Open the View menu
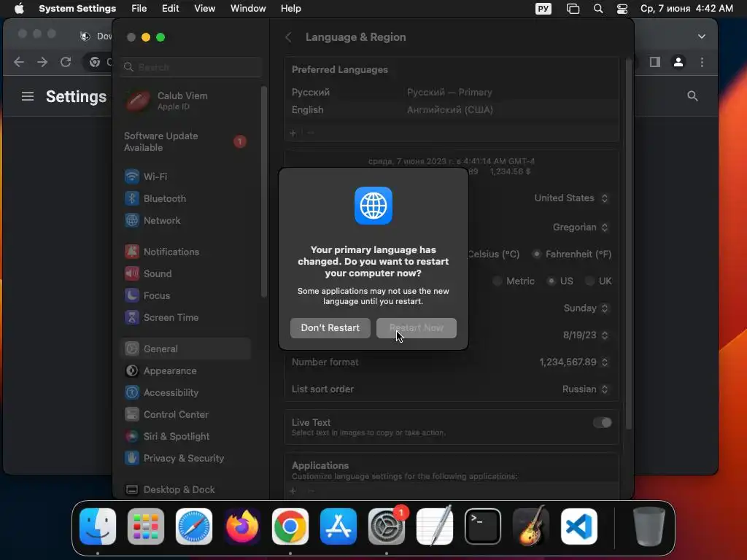 pos(204,9)
